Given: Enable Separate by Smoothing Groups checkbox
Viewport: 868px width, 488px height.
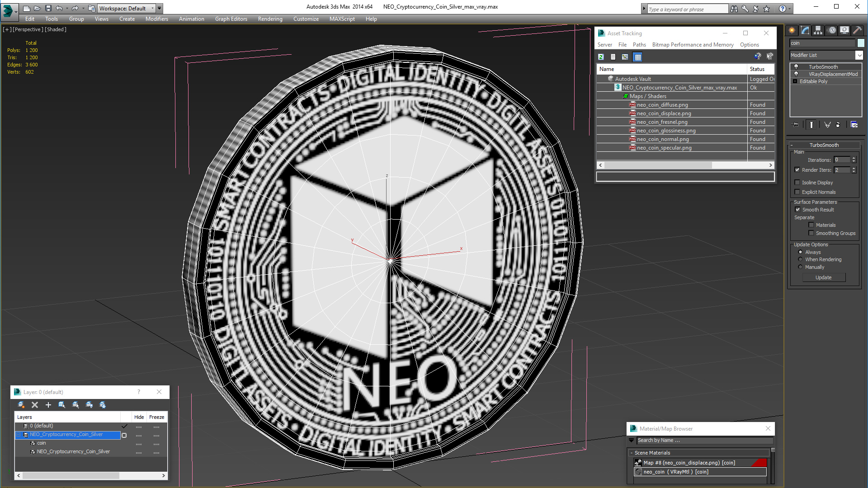Looking at the screenshot, I should pyautogui.click(x=811, y=233).
